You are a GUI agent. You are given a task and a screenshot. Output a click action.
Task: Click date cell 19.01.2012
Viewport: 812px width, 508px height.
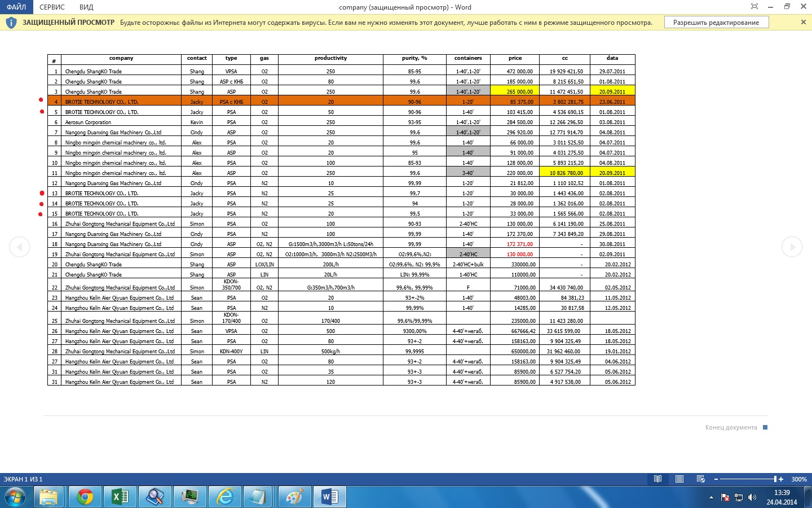pos(612,351)
